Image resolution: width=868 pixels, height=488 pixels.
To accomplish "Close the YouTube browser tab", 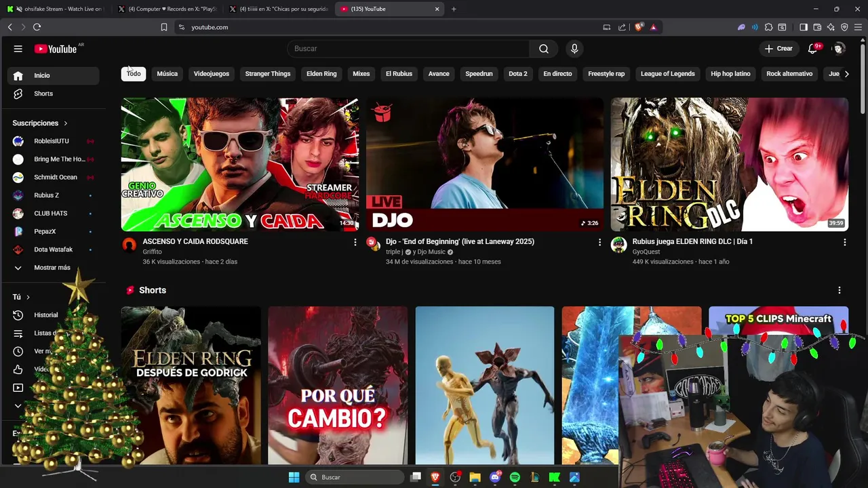I will pyautogui.click(x=437, y=9).
